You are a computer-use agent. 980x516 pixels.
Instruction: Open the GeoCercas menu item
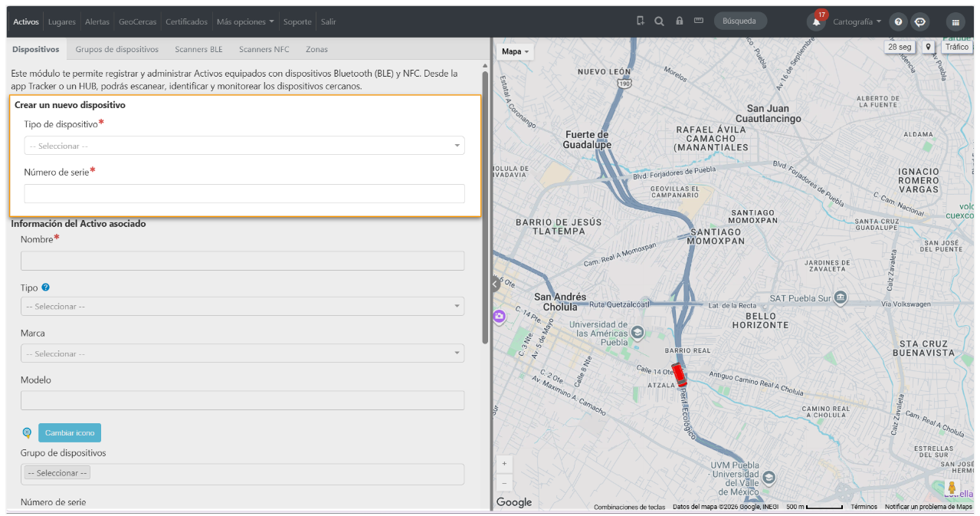[137, 21]
